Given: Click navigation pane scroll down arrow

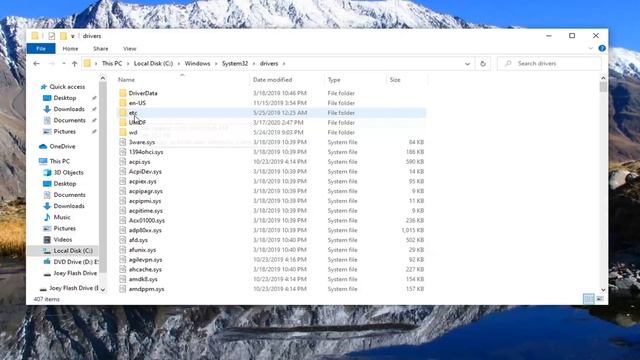Looking at the screenshot, I should pyautogui.click(x=103, y=289).
